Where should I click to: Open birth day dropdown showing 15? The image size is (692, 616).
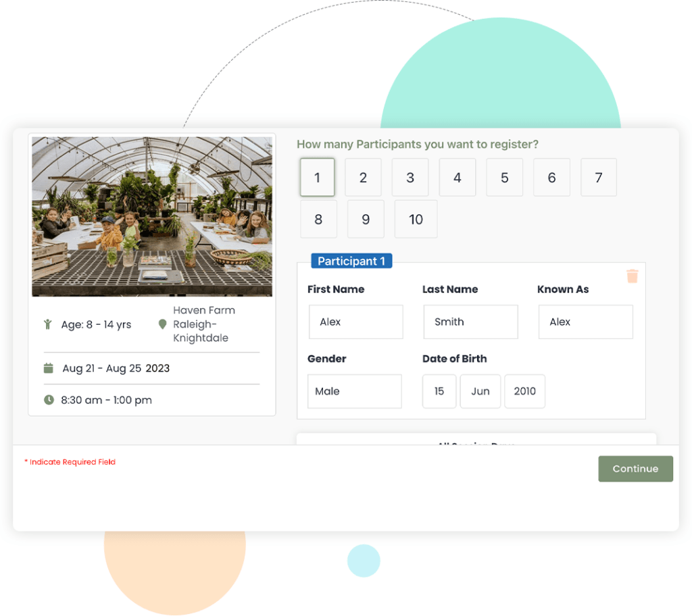(439, 391)
